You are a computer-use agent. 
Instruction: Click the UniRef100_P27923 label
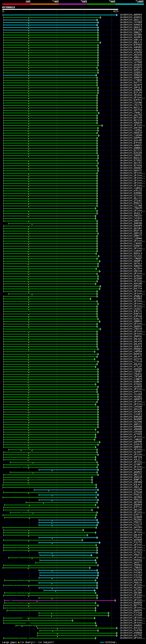pos(131,552)
